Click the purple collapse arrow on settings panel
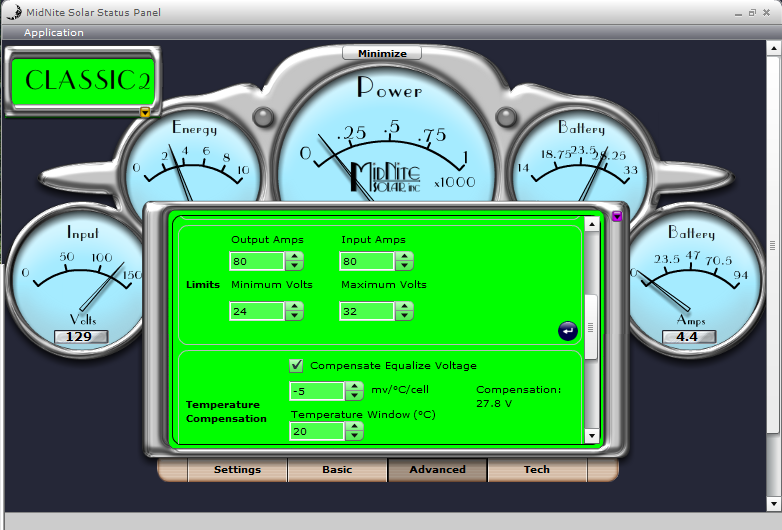Viewport: 782px width, 530px height. point(617,215)
